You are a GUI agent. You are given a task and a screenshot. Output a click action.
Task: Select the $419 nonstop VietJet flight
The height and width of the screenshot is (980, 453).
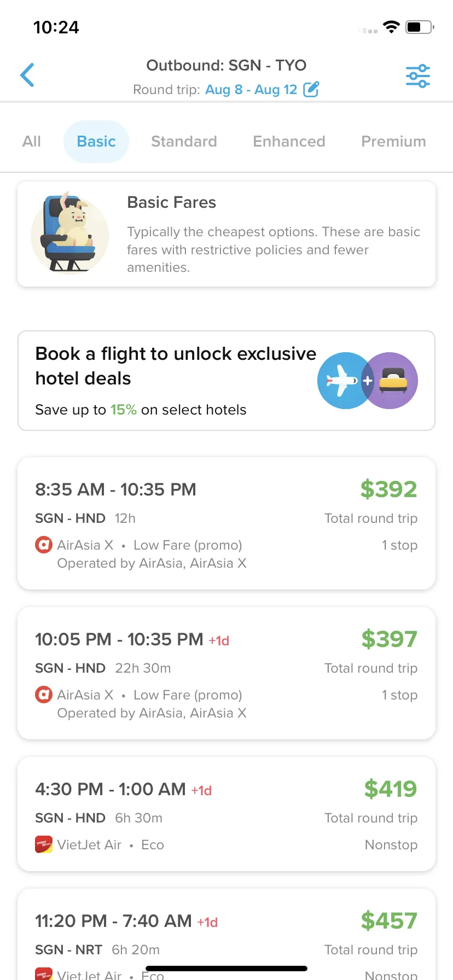(226, 814)
